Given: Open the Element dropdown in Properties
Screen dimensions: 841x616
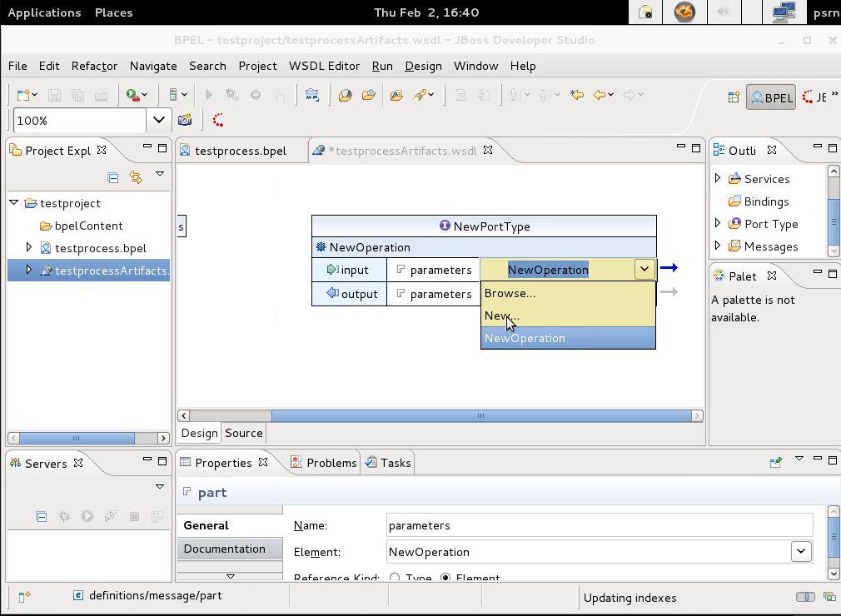Looking at the screenshot, I should (800, 551).
